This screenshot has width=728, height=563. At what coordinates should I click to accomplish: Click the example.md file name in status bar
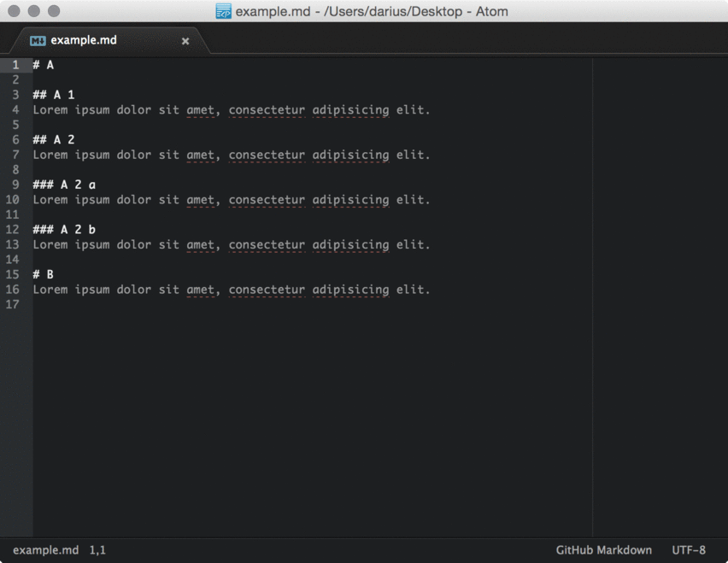tap(45, 550)
